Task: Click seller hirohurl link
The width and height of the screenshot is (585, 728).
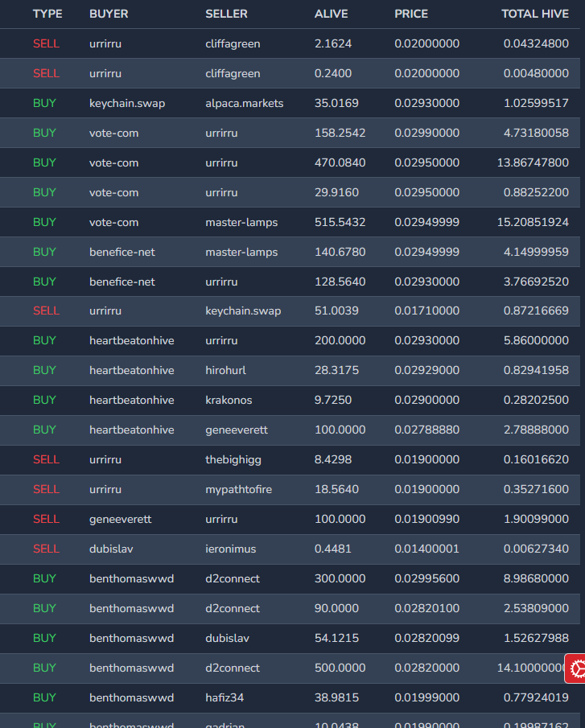Action: point(227,370)
